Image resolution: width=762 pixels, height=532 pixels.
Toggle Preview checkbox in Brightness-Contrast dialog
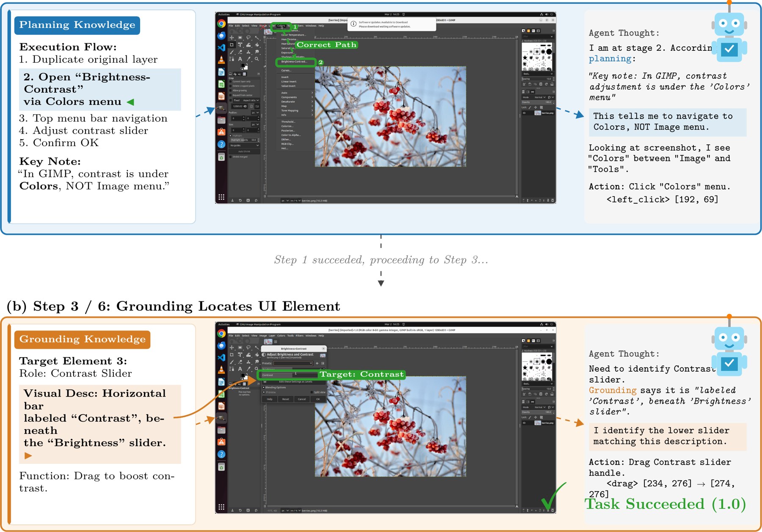pos(264,392)
